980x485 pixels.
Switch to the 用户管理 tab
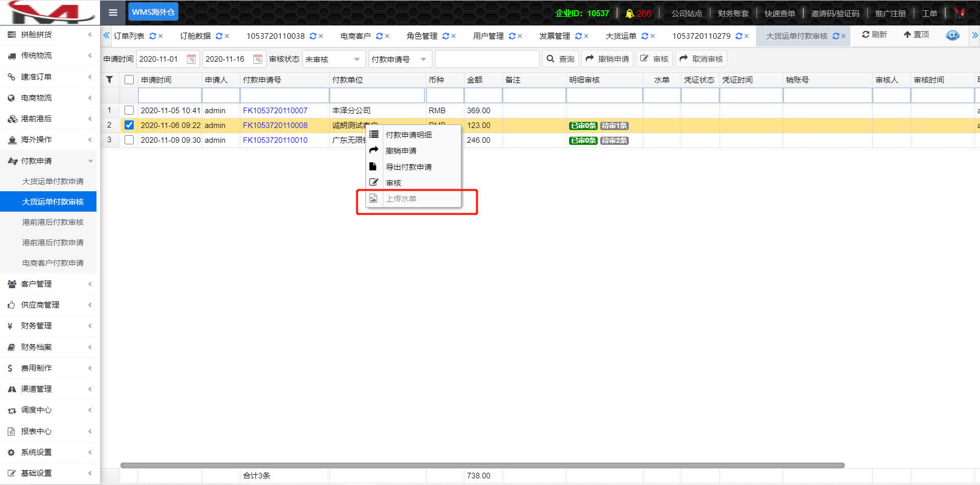[488, 36]
